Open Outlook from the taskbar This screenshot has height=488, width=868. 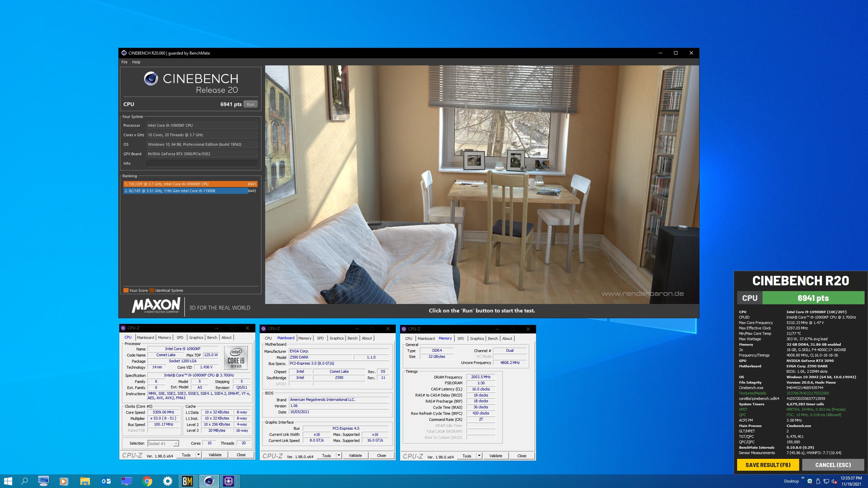point(106,481)
